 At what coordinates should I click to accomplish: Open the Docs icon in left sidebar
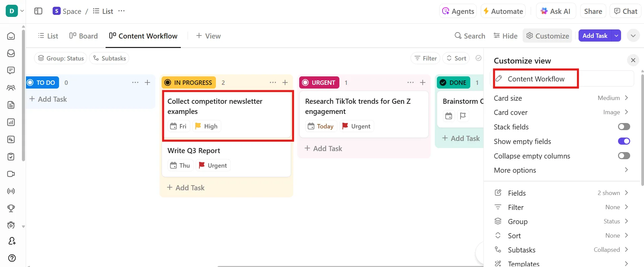(x=11, y=105)
